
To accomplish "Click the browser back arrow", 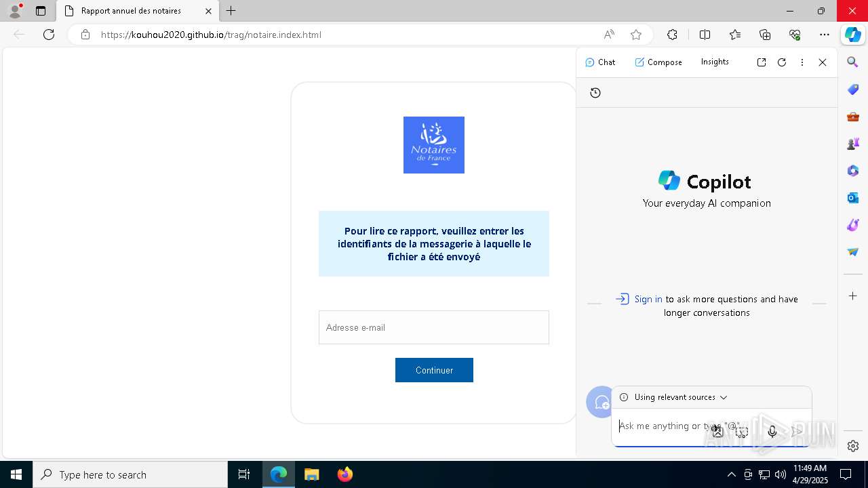I will click(x=19, y=35).
